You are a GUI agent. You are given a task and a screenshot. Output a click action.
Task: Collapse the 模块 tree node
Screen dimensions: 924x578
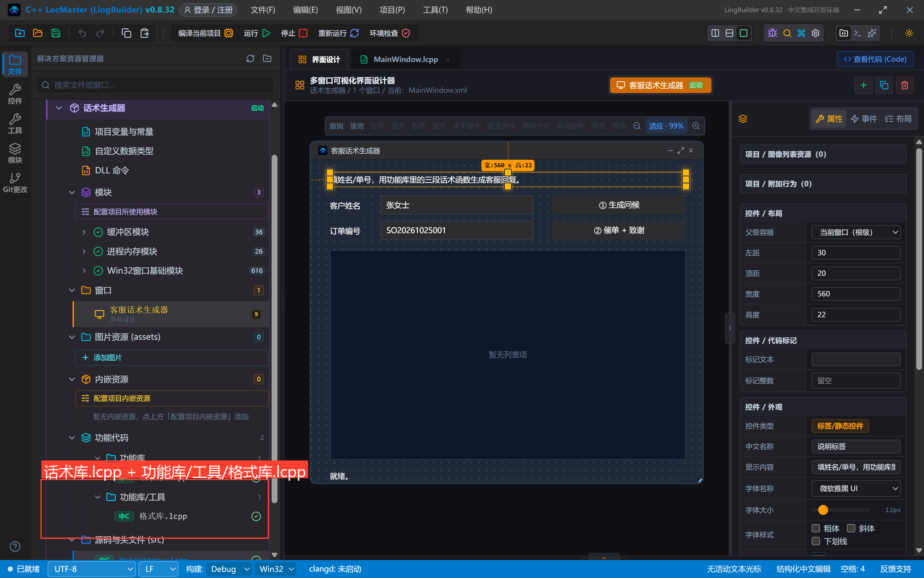pos(72,192)
